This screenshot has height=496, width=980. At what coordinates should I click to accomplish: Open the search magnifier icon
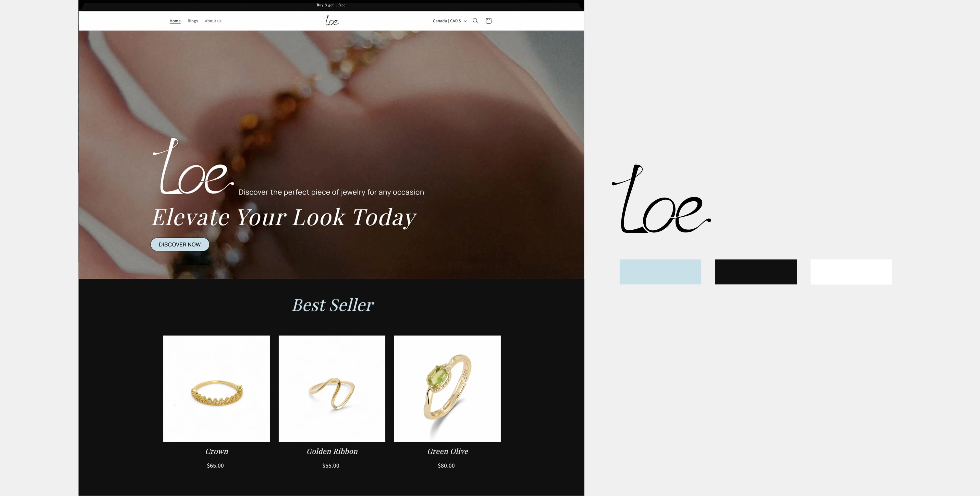coord(475,21)
